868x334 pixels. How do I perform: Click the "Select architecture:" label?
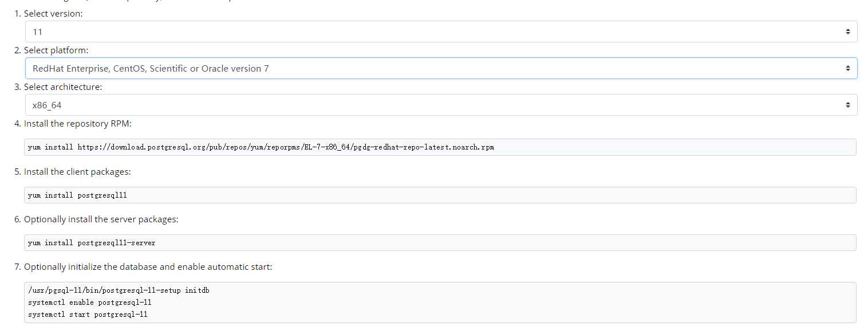point(63,87)
